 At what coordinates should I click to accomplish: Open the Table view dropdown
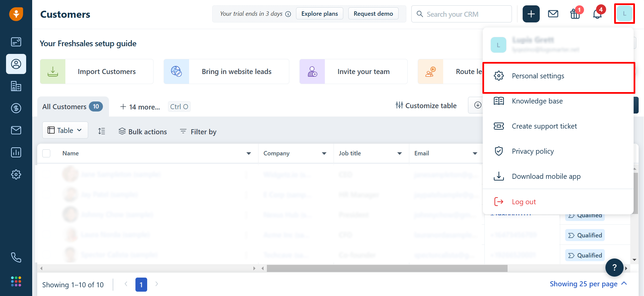coord(65,130)
